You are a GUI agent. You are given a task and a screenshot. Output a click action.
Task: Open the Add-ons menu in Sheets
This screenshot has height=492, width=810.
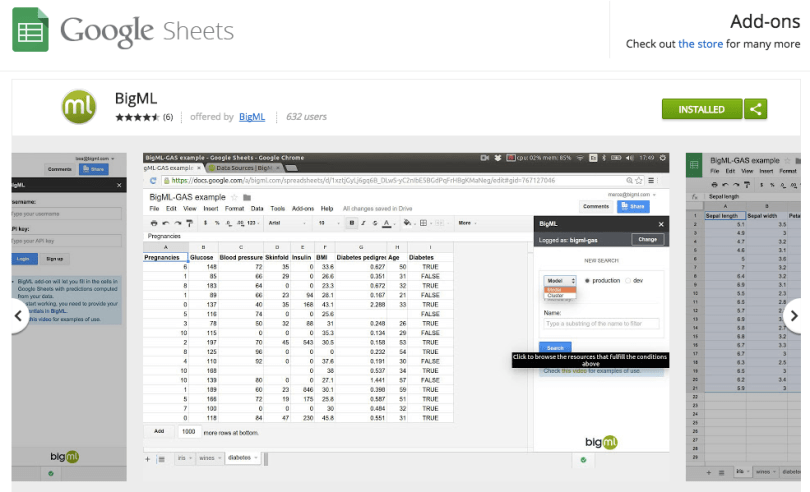point(302,208)
